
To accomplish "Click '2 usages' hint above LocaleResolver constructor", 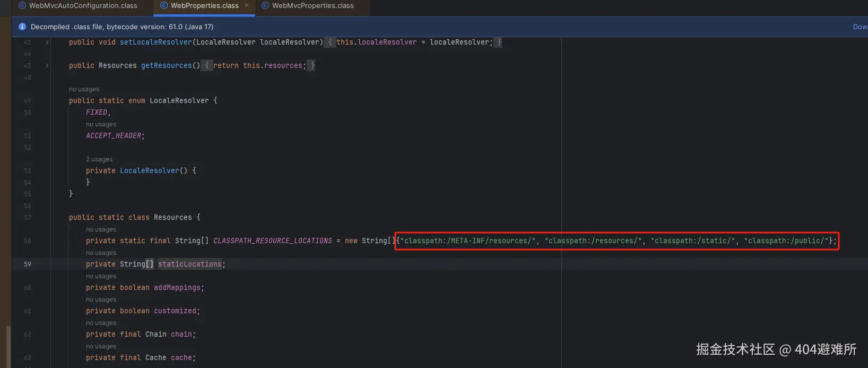I will (99, 159).
